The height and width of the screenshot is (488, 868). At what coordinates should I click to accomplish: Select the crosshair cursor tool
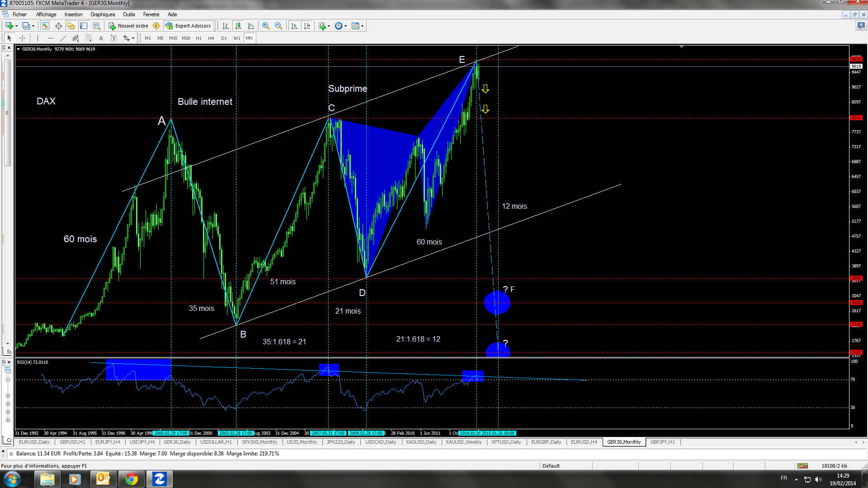pos(22,38)
